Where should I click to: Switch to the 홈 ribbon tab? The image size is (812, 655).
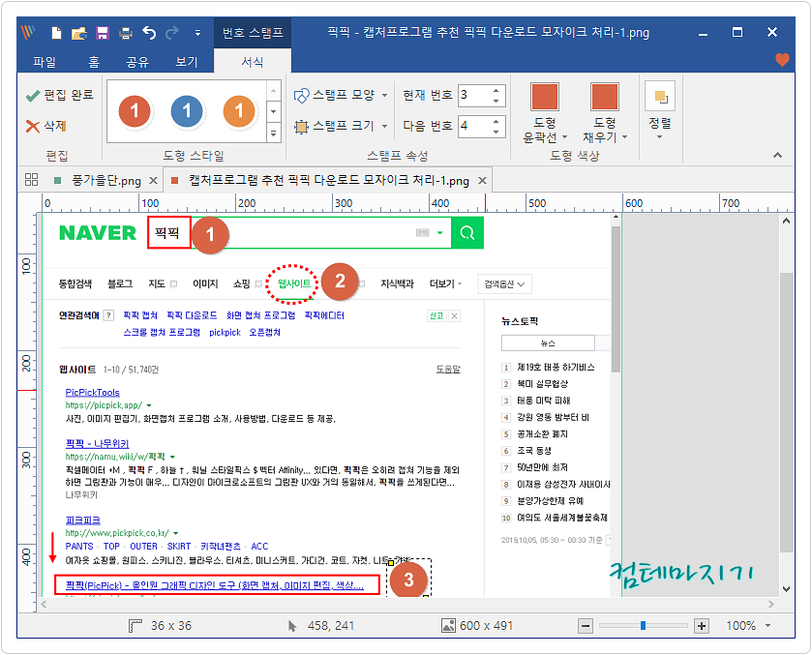click(x=93, y=62)
